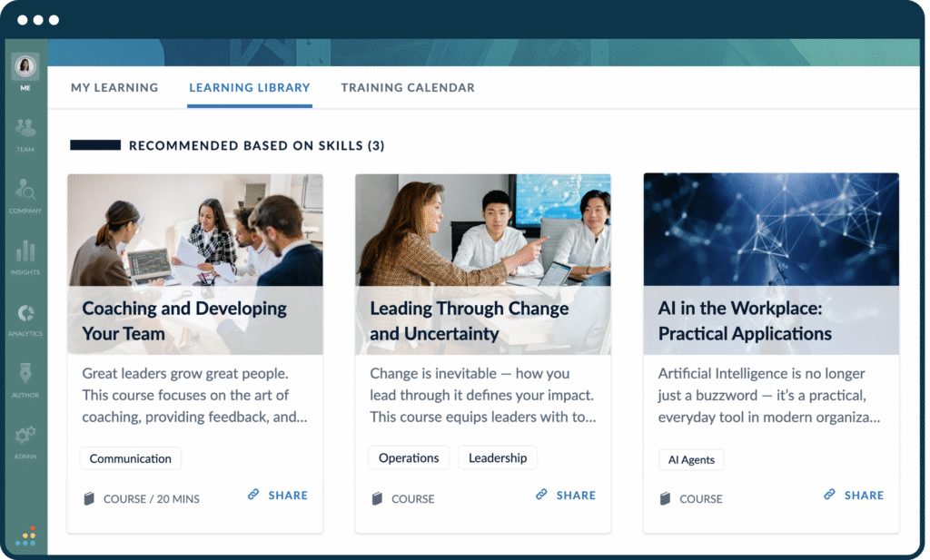Share the Leading Through Change course

click(566, 495)
